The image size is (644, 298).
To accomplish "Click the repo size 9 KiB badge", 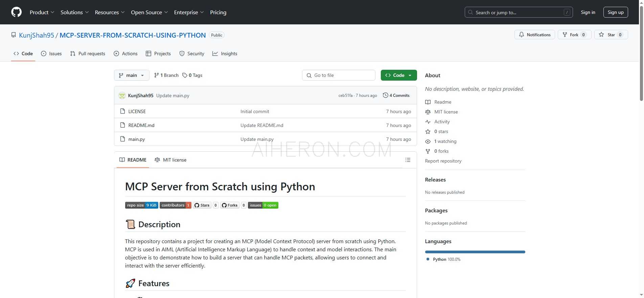I will click(x=142, y=205).
